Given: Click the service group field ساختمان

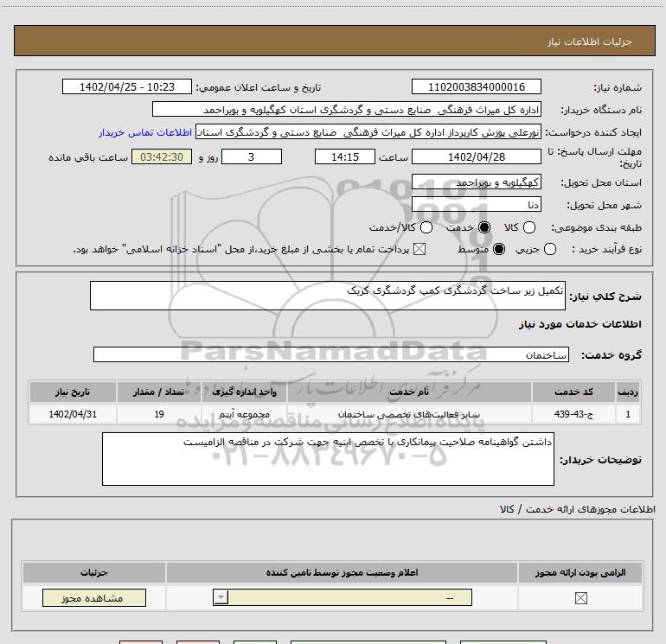Looking at the screenshot, I should pyautogui.click(x=331, y=354).
